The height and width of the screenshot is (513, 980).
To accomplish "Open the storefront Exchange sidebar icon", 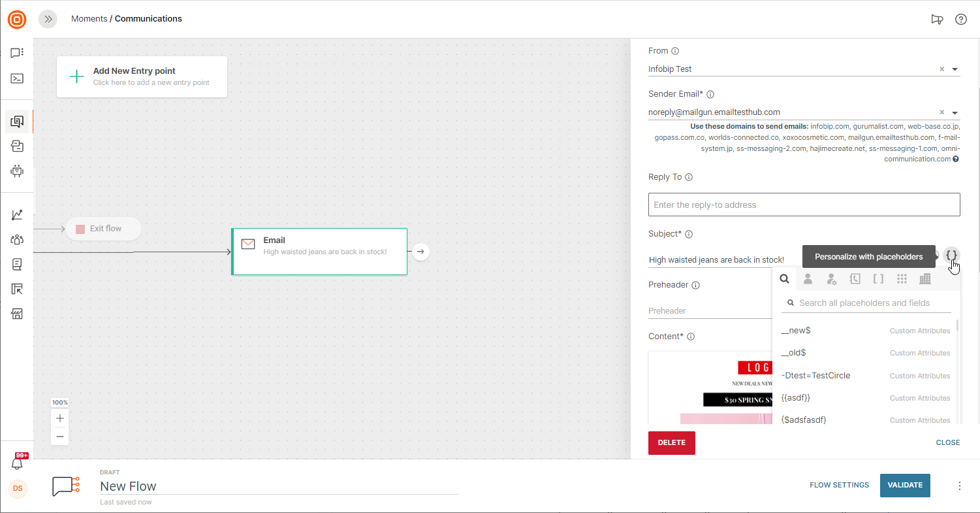I will click(x=17, y=314).
